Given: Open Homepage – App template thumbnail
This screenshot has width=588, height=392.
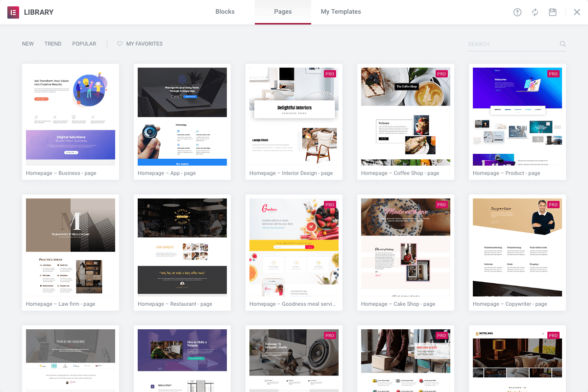Looking at the screenshot, I should [x=182, y=117].
